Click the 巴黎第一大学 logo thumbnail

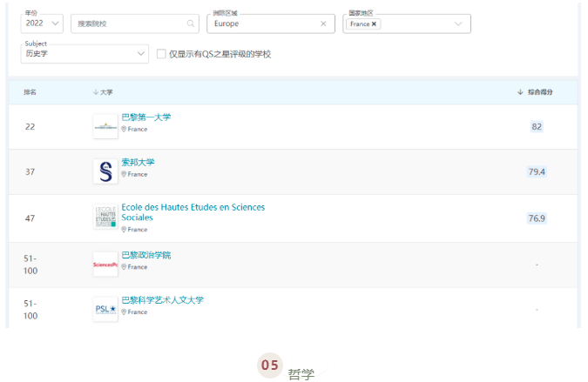click(105, 126)
